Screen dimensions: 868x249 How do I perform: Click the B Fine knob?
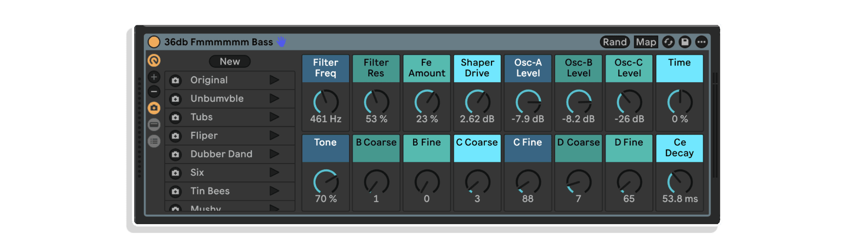click(x=427, y=182)
